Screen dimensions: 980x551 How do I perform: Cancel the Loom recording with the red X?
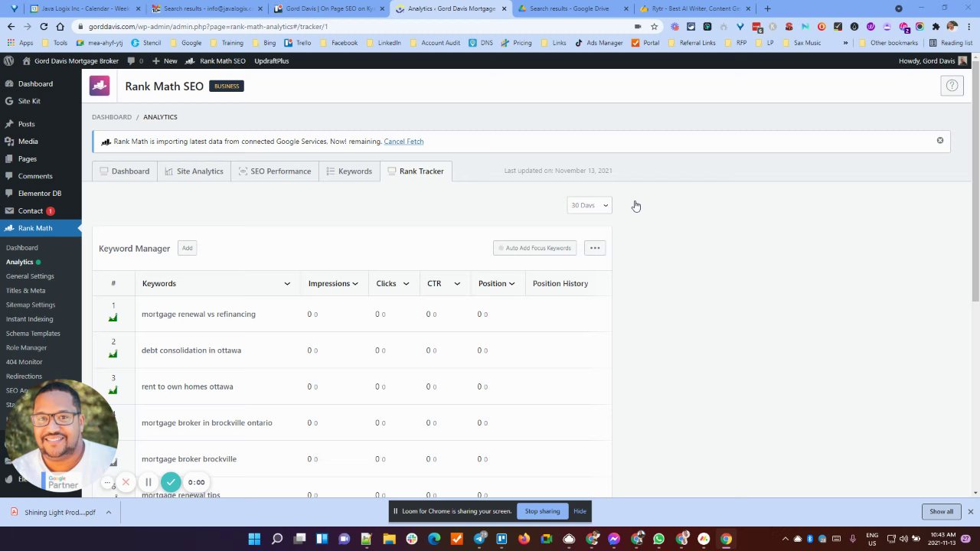pos(126,482)
